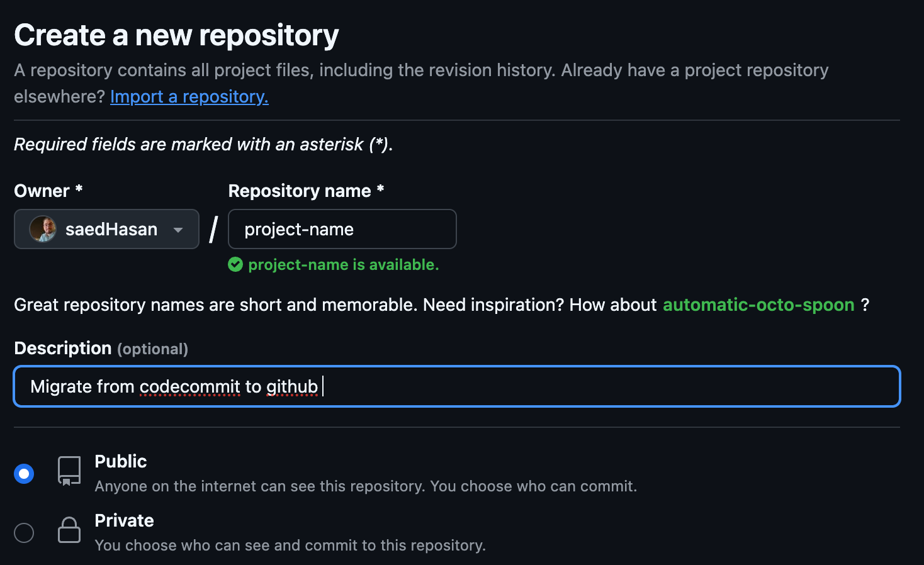Click the public repository book icon
924x565 pixels.
[x=69, y=471]
